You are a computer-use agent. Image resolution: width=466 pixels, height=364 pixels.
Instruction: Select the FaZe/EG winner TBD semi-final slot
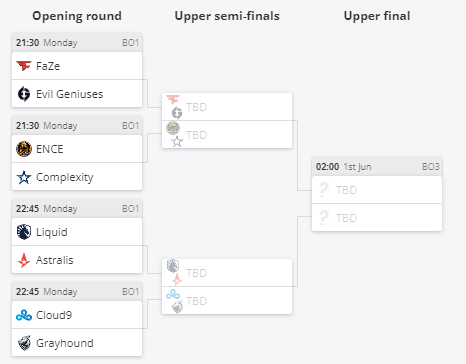coord(227,107)
